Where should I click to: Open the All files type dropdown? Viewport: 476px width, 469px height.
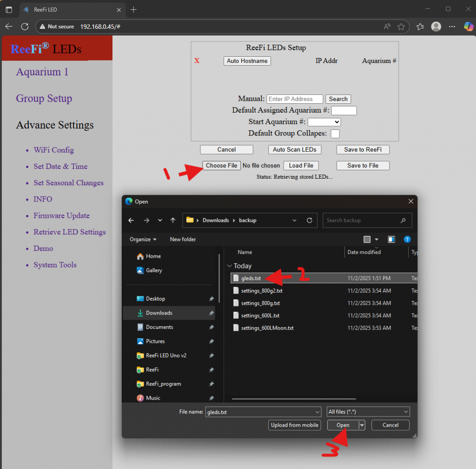(368, 412)
